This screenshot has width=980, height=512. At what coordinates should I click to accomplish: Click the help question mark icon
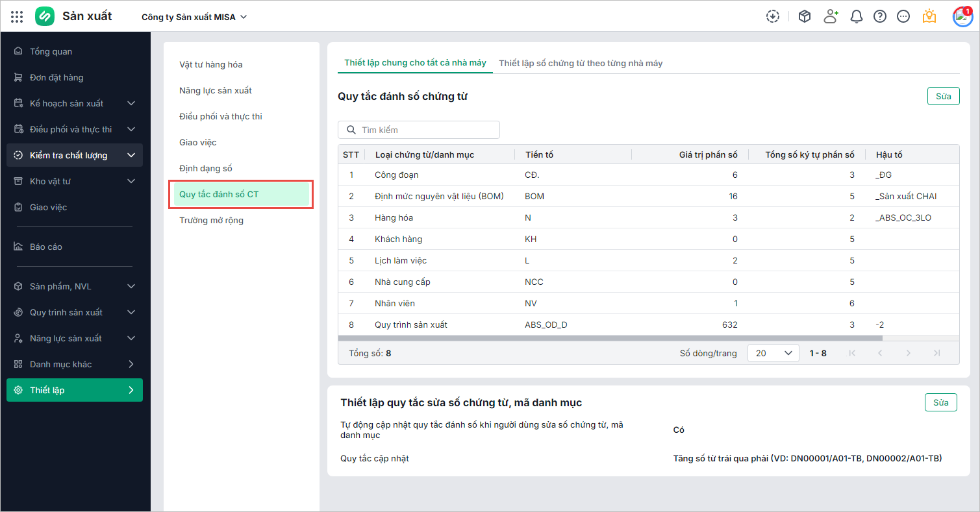tap(880, 17)
